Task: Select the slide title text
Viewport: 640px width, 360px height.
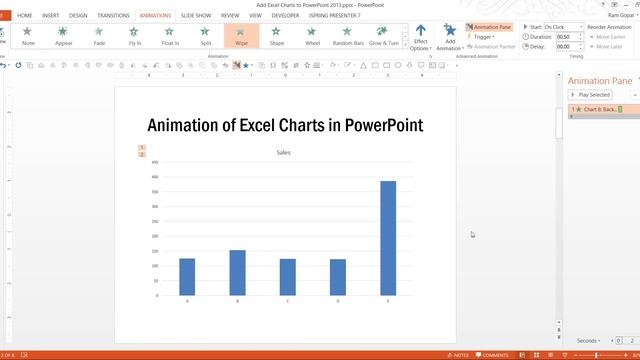Action: point(285,125)
